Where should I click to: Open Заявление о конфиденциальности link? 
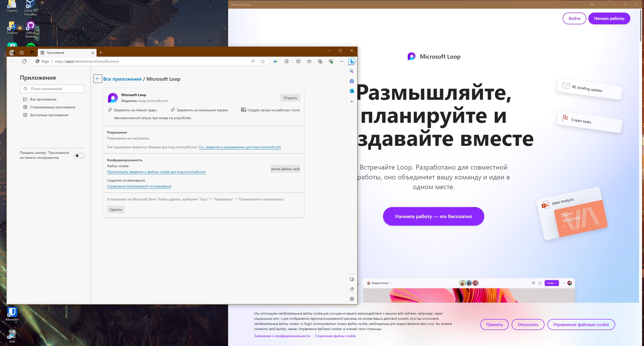[282, 336]
